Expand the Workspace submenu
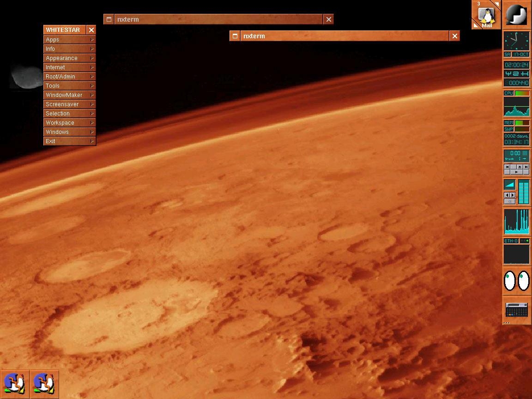This screenshot has width=532, height=399. click(69, 123)
